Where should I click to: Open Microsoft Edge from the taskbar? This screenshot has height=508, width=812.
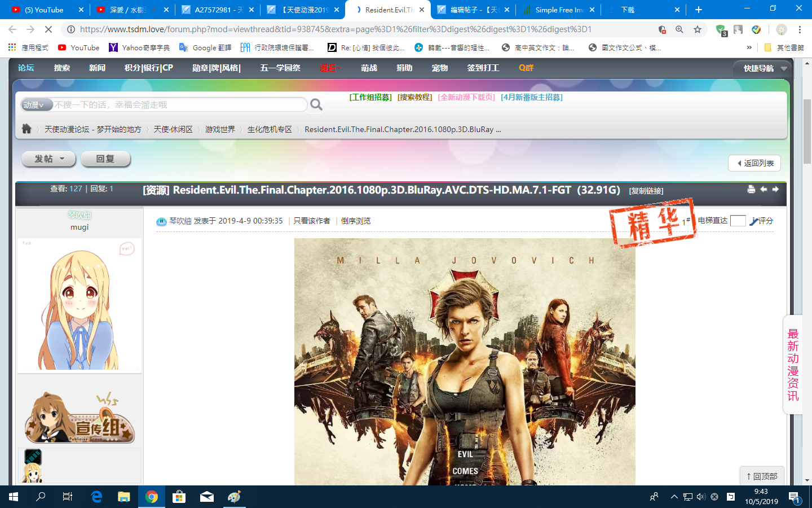point(96,497)
